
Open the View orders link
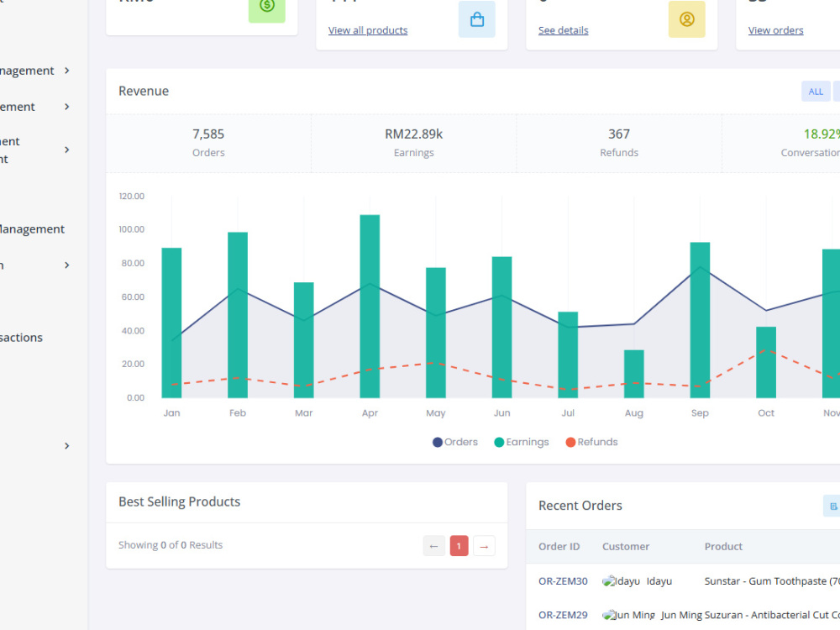[775, 30]
